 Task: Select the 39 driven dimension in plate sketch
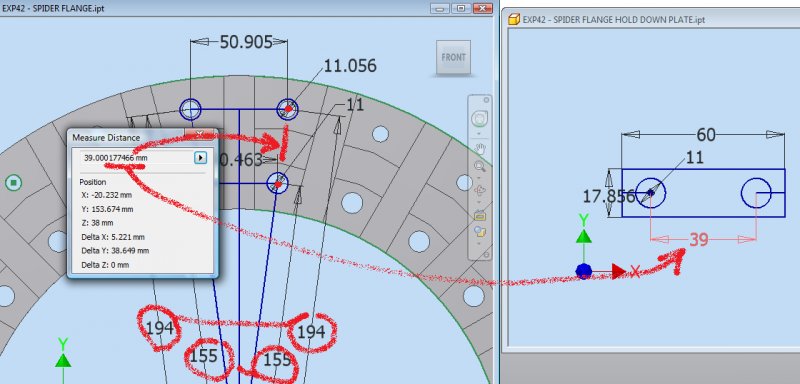[x=699, y=240]
